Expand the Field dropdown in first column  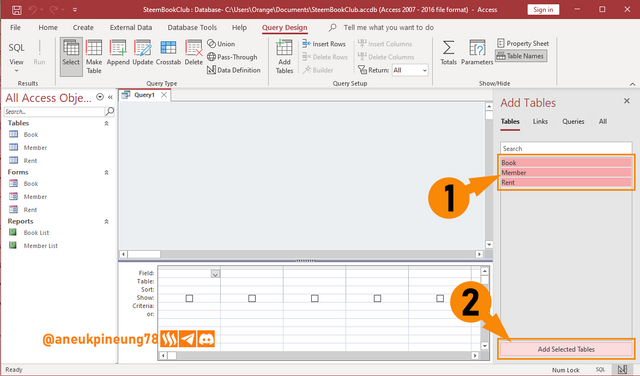[x=215, y=274]
